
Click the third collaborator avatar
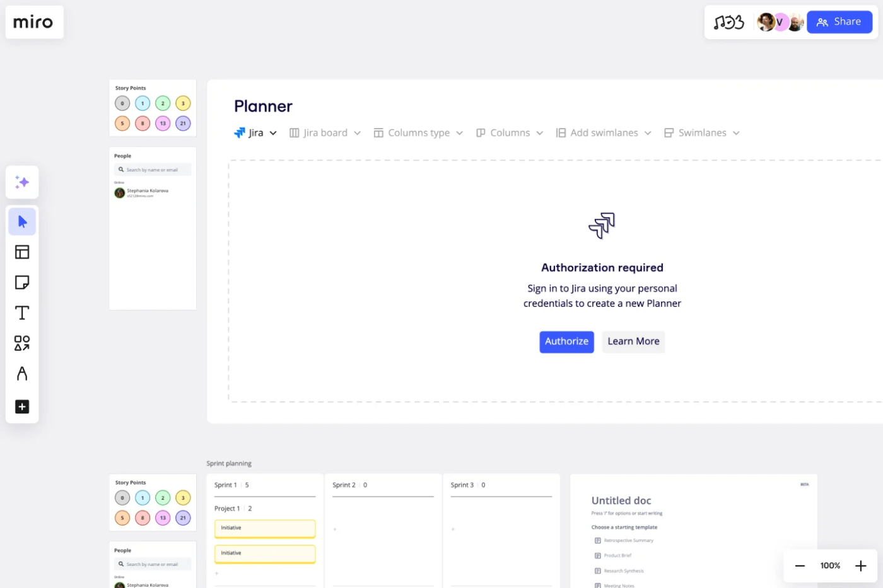[x=795, y=23]
